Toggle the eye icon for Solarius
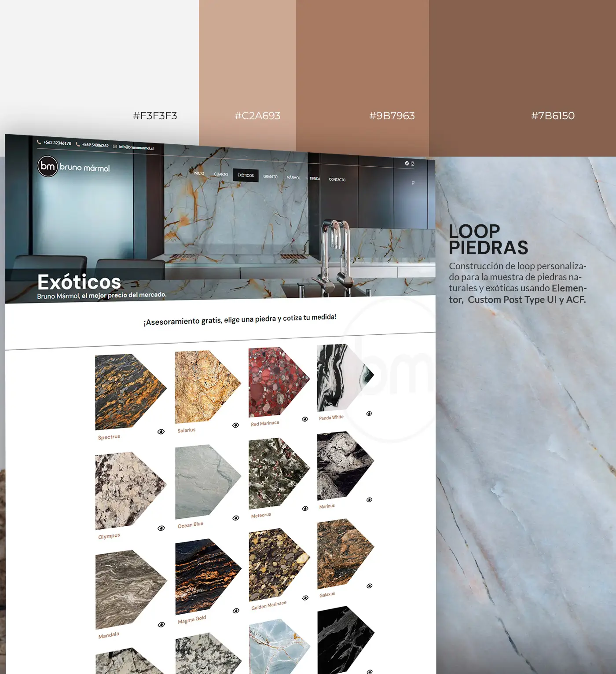Screen dimensions: 616x674 236,425
